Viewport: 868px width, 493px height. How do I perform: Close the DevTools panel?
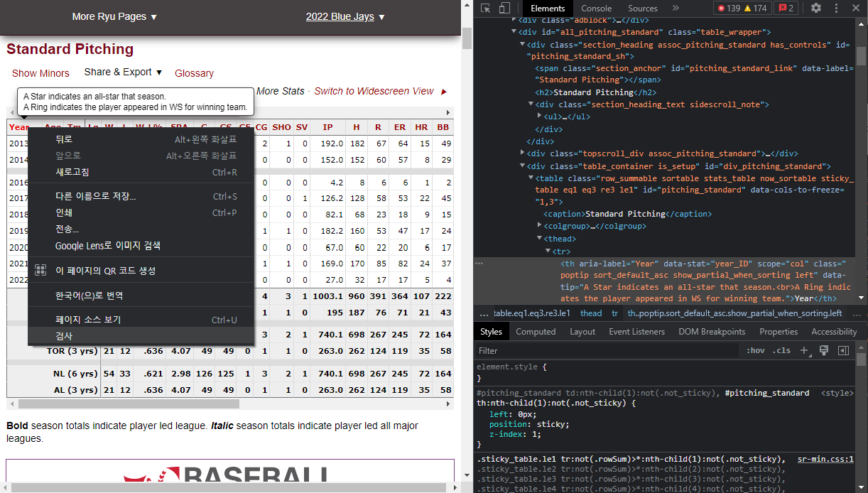point(856,9)
